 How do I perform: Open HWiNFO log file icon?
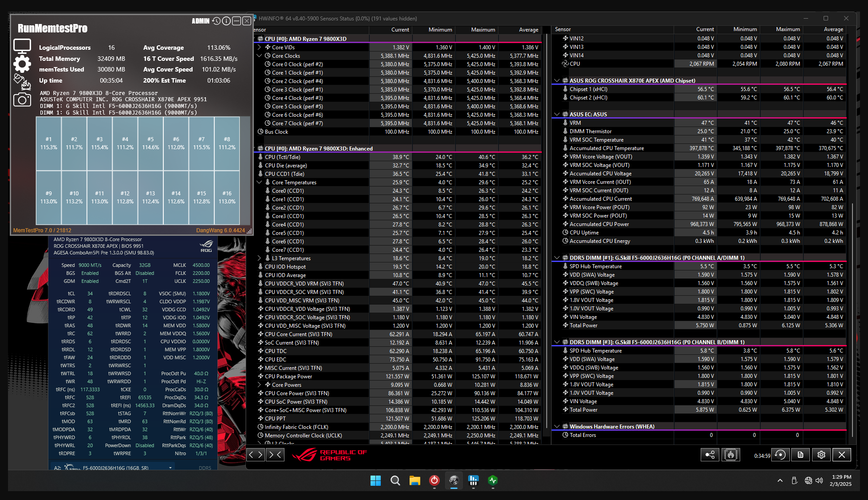click(x=800, y=455)
